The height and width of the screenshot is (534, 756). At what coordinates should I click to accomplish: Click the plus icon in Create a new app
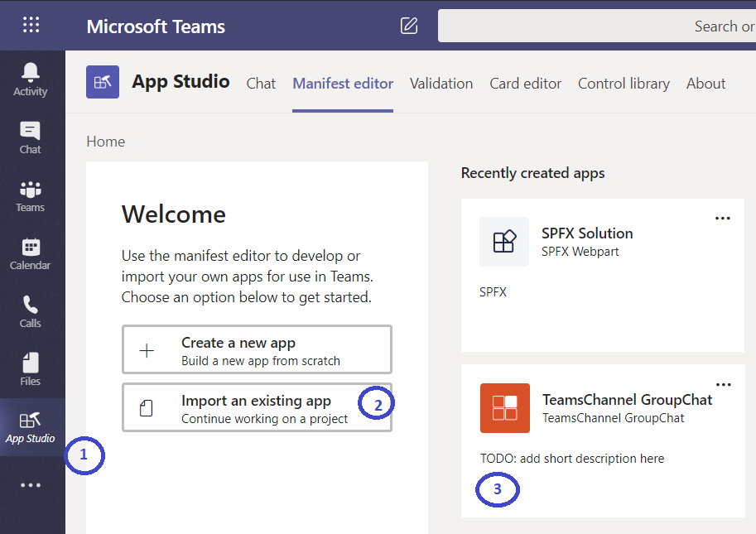click(x=147, y=350)
